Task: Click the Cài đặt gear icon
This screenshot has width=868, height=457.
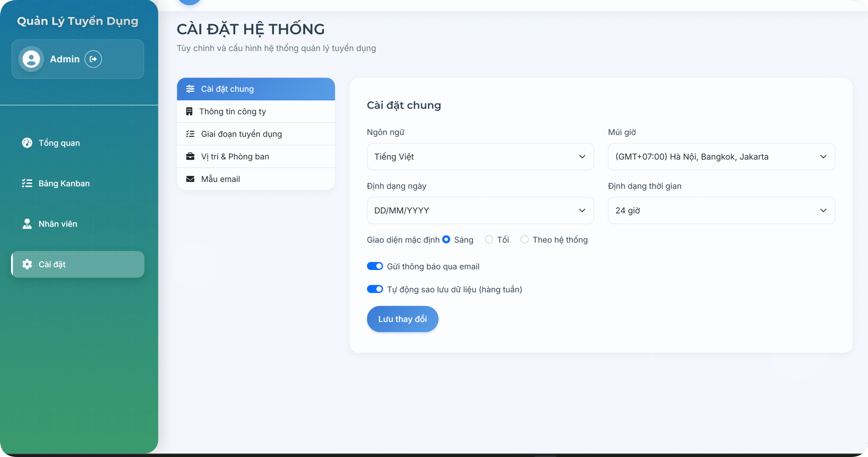Action: [x=27, y=264]
